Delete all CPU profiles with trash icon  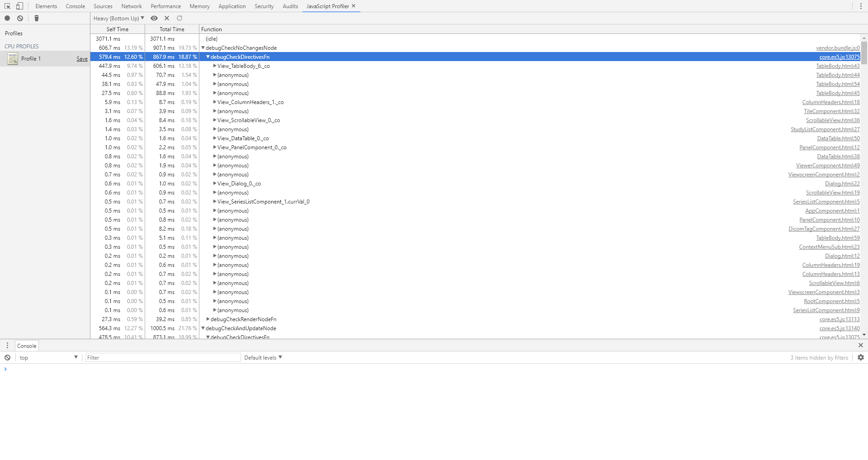(x=36, y=18)
